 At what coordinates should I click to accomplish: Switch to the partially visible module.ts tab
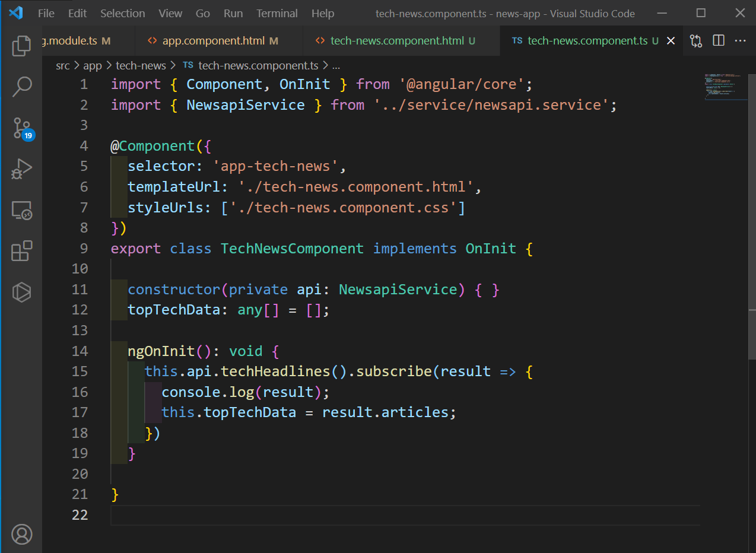(x=88, y=41)
